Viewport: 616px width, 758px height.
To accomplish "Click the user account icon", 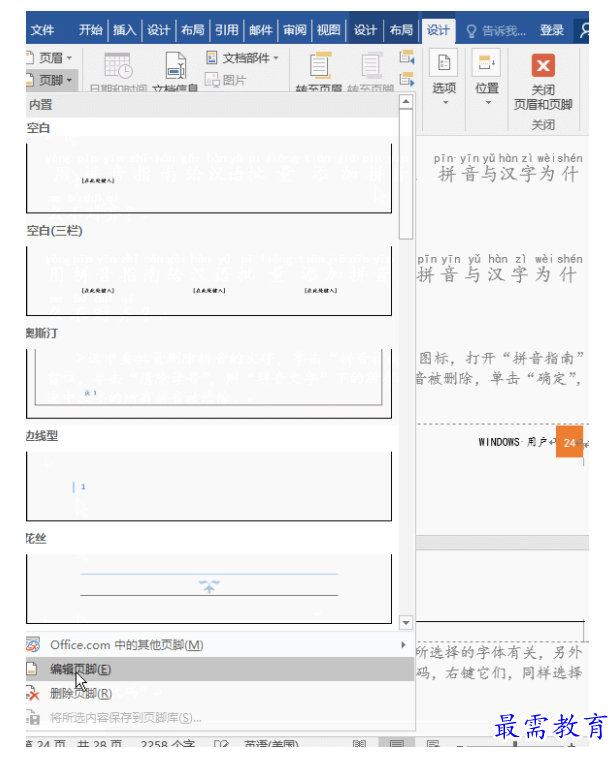I will (583, 31).
